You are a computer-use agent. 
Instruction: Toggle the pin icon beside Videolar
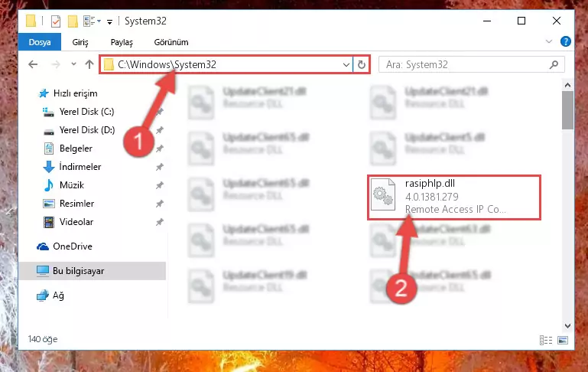point(160,222)
